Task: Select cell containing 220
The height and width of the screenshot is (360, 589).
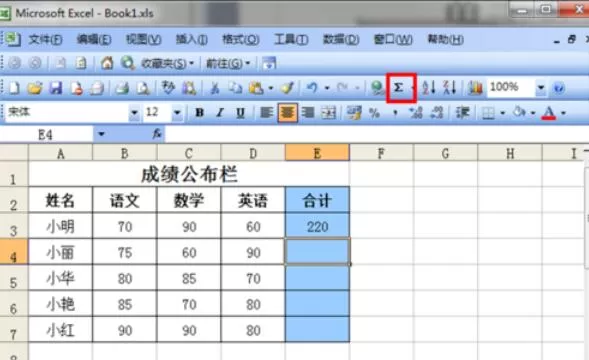Action: click(317, 226)
